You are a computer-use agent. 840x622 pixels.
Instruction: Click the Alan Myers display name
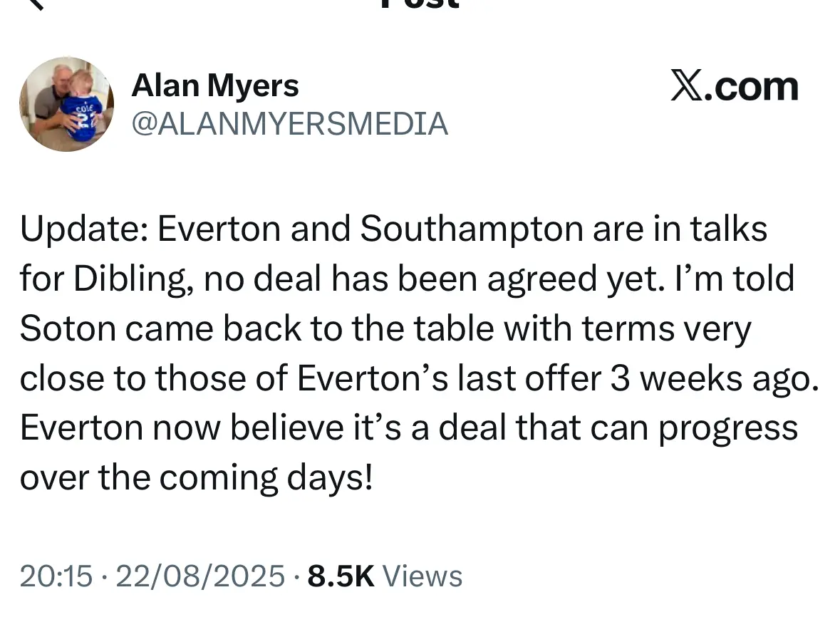(x=215, y=87)
